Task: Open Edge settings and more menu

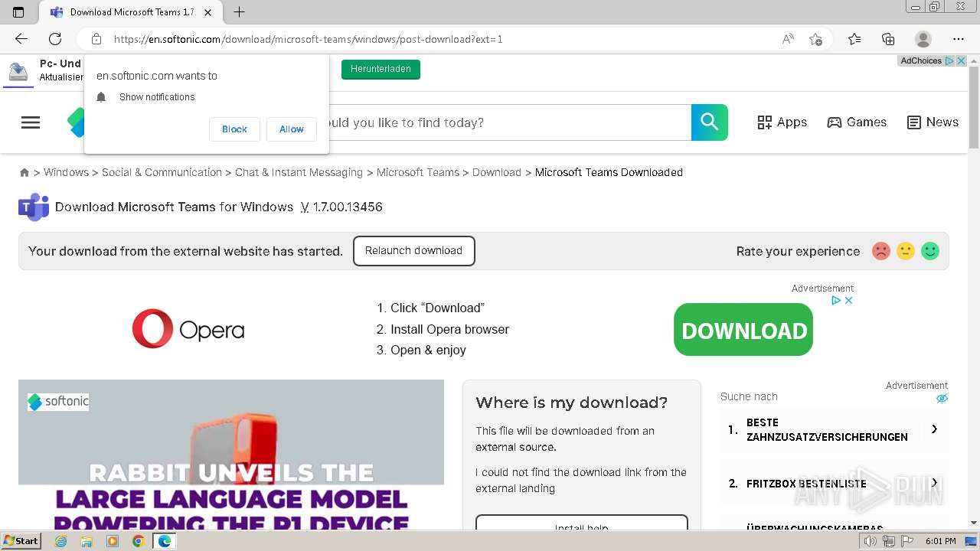Action: pos(959,39)
